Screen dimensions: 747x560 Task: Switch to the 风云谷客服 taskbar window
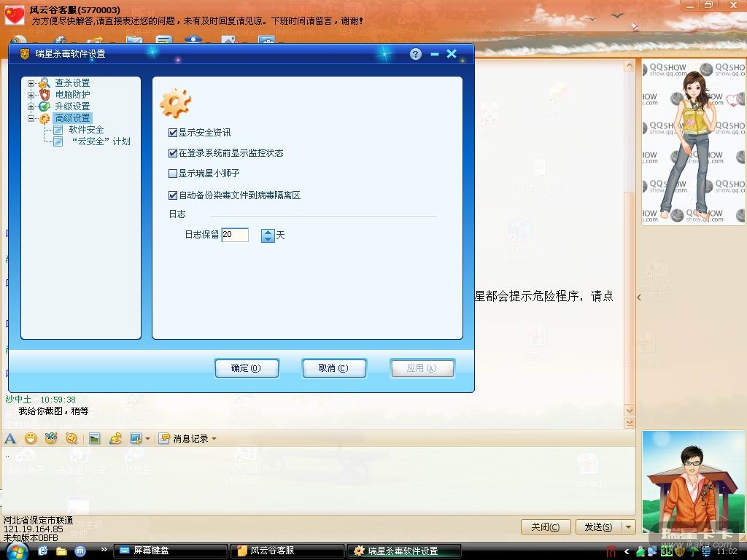click(287, 551)
